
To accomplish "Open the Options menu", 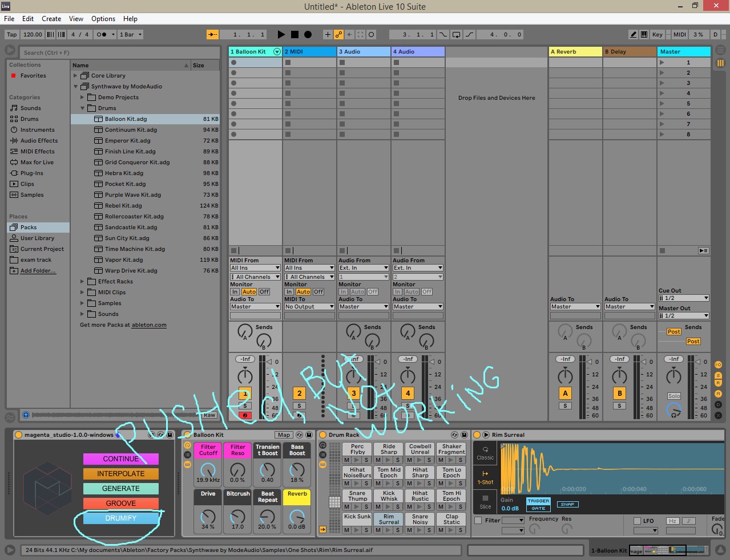I will point(103,18).
